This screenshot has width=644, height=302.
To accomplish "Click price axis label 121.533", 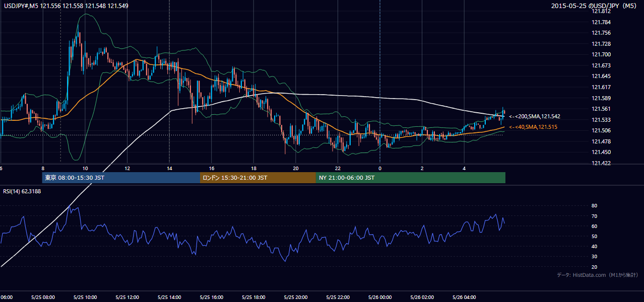I will (601, 120).
